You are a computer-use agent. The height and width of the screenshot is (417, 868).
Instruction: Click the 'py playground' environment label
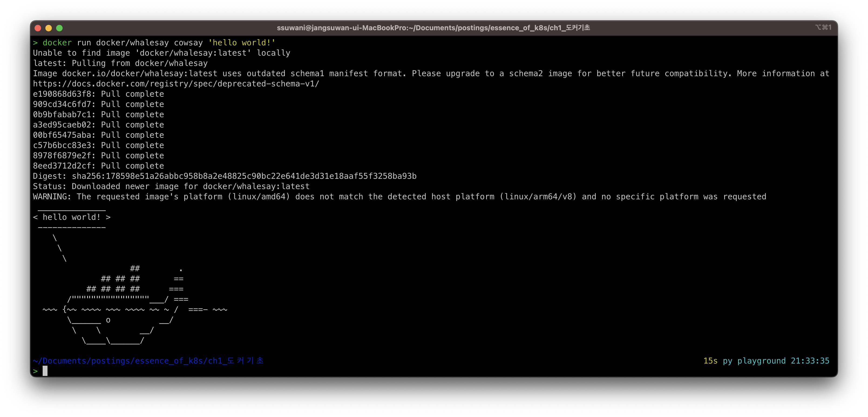click(x=754, y=361)
